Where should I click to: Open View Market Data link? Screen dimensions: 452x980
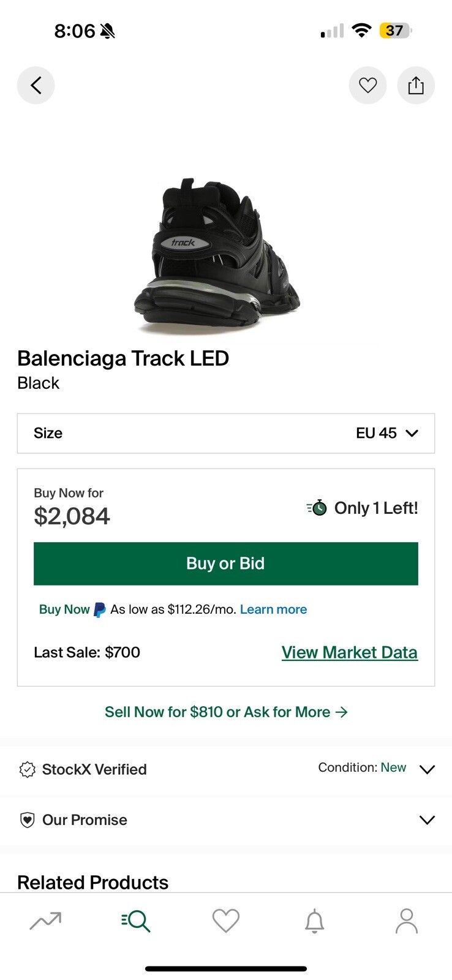point(349,652)
